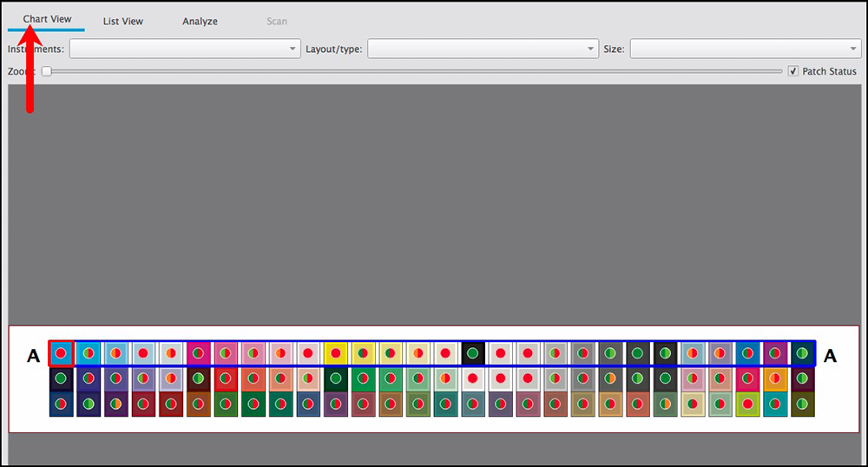Click the empty gray chart canvas

pyautogui.click(x=434, y=200)
